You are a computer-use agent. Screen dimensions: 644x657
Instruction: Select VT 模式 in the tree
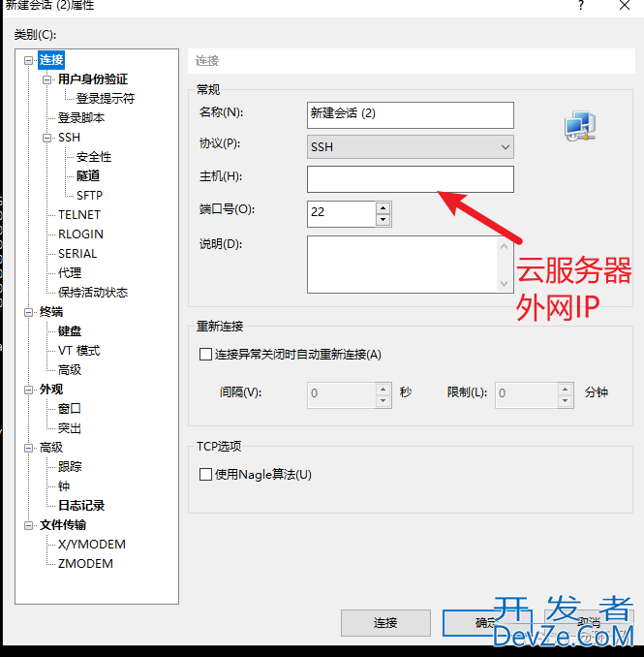pyautogui.click(x=79, y=350)
